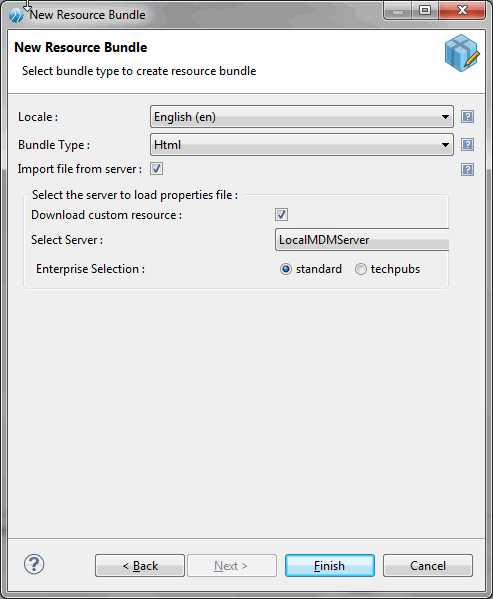The image size is (493, 599).
Task: Click 'Select bundle type to create resource bundle' text
Action: click(x=139, y=71)
